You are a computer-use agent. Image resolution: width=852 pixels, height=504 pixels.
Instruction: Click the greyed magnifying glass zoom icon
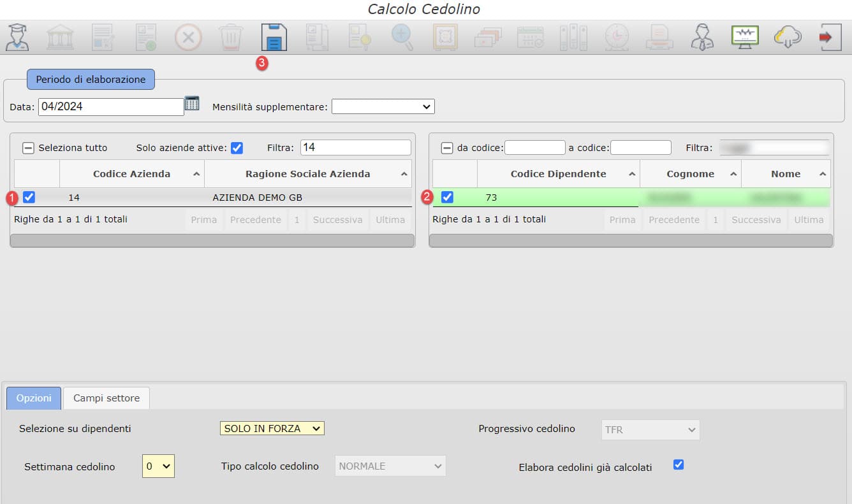[x=402, y=37]
